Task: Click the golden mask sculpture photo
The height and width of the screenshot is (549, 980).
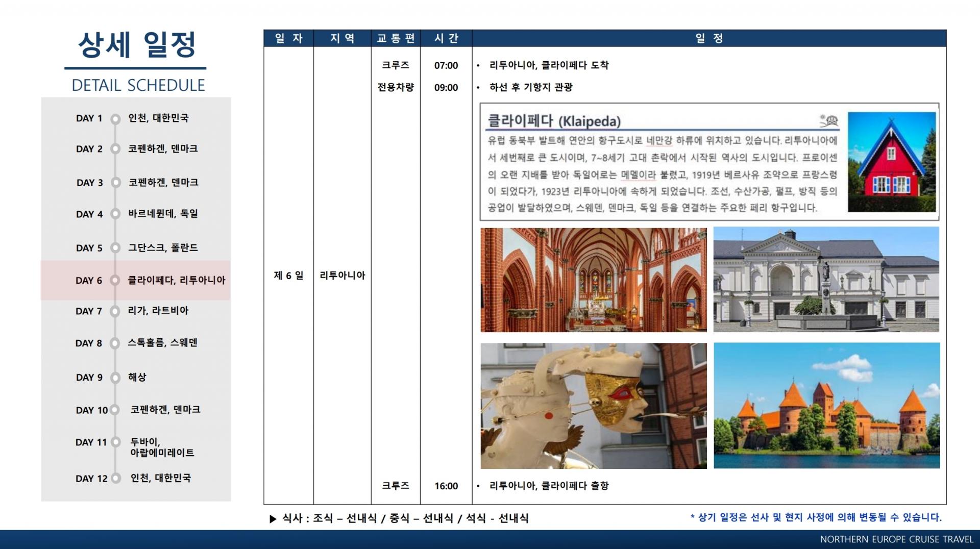Action: pos(594,406)
